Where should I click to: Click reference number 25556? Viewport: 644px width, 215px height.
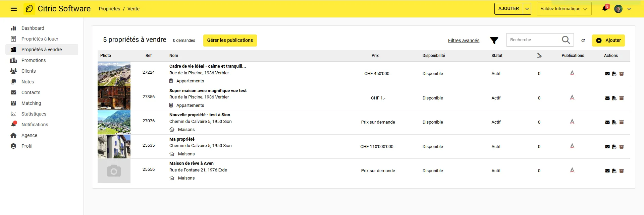click(149, 169)
